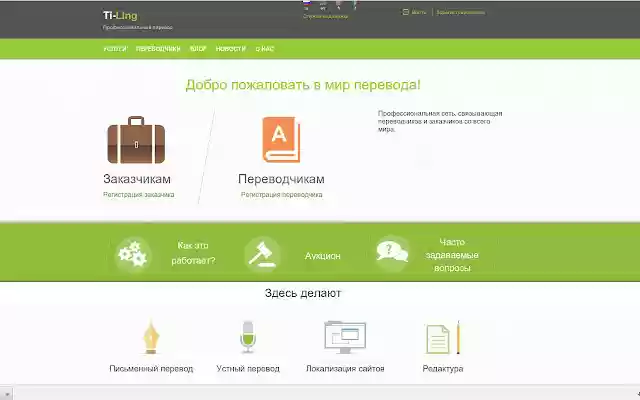Click the Войти login link
The width and height of the screenshot is (640, 400).
(x=418, y=12)
